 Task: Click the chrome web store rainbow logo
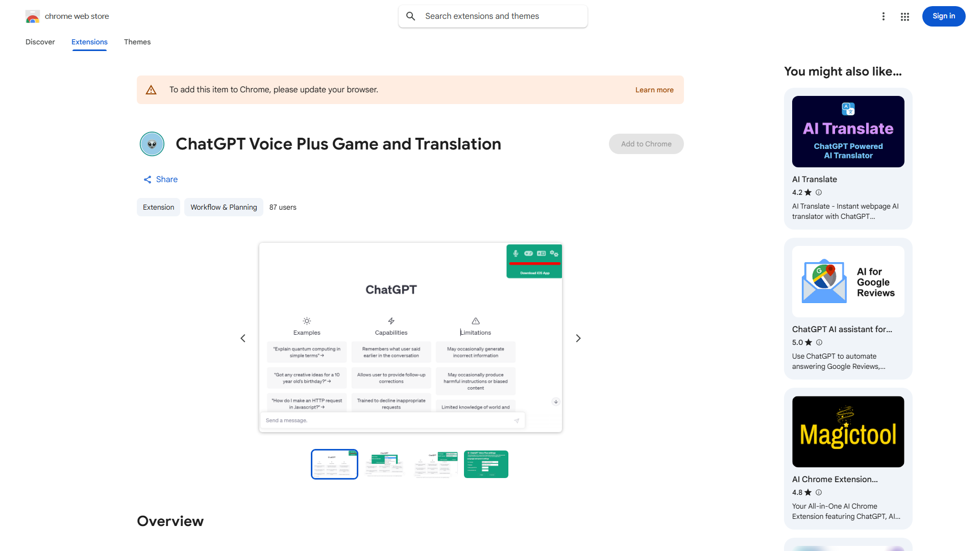tap(32, 16)
